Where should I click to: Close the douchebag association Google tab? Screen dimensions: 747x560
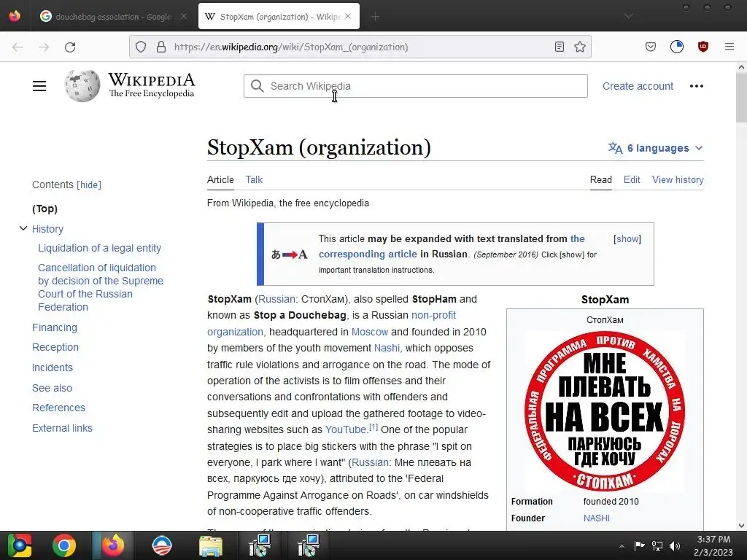click(184, 16)
